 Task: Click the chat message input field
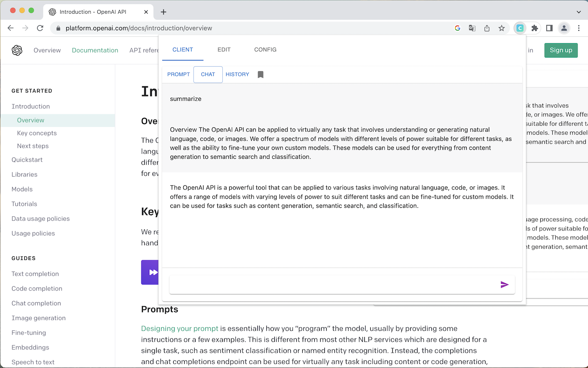tap(333, 285)
